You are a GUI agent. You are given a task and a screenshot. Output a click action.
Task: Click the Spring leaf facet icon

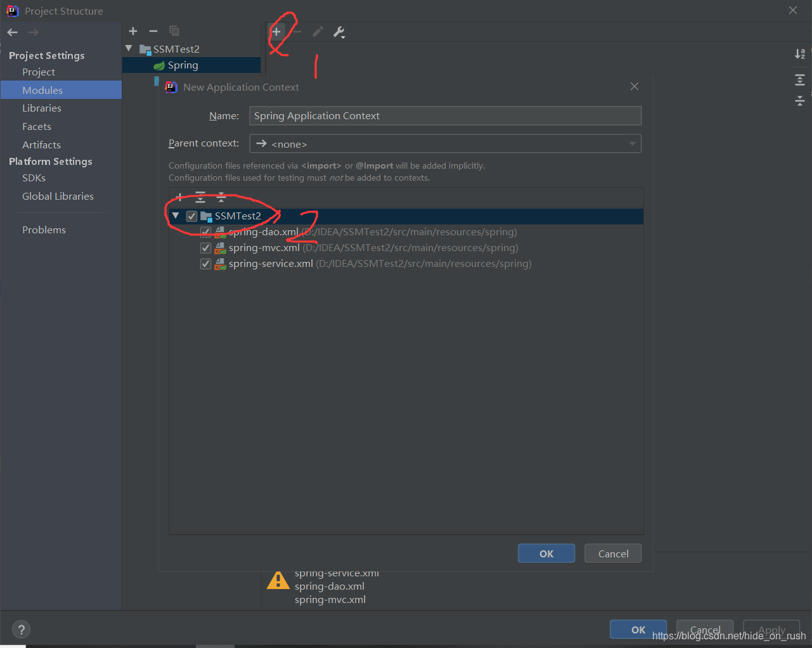[x=159, y=65]
